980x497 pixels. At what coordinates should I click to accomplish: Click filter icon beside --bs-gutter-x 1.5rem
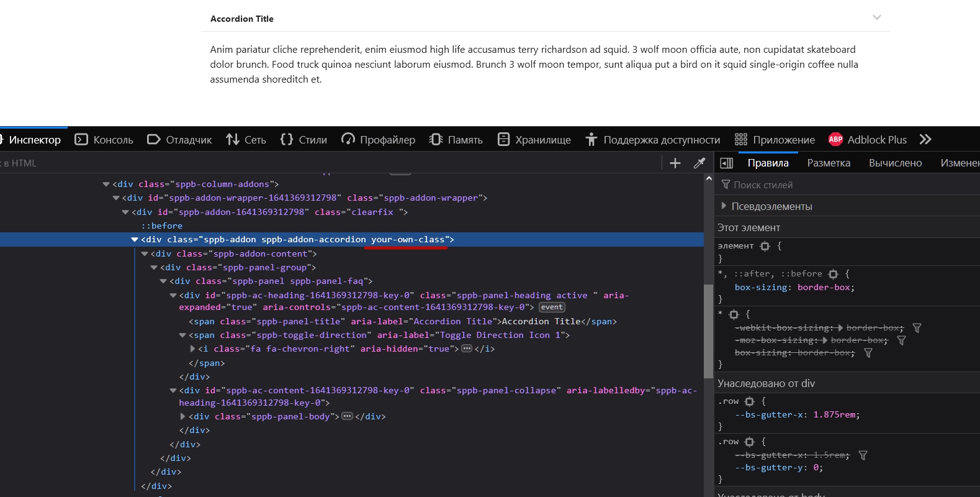point(863,455)
